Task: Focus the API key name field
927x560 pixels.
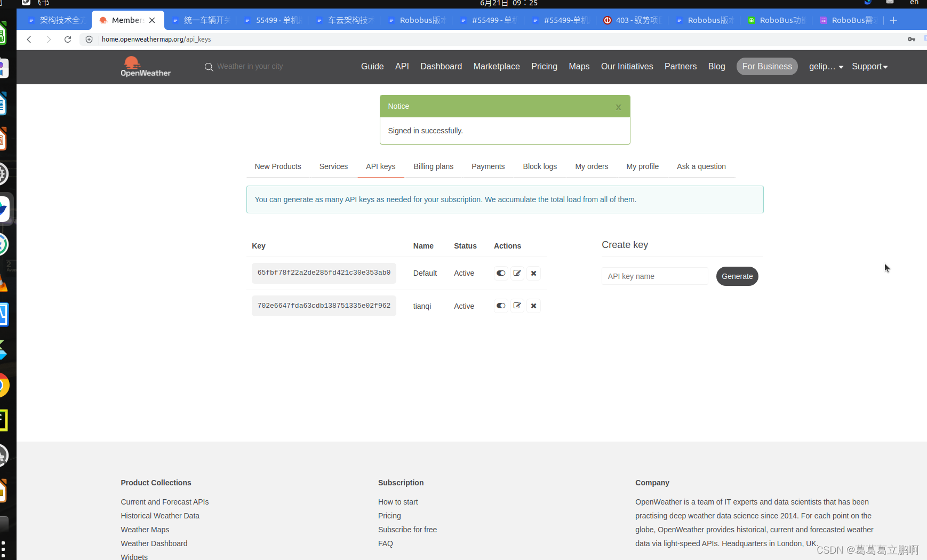Action: point(655,276)
